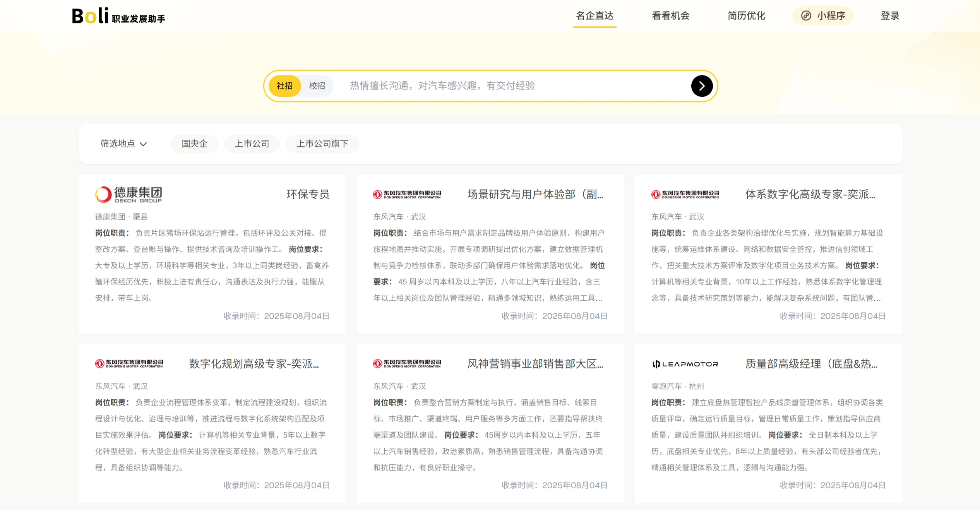980x510 pixels.
Task: Click 东风汽车 · 武汉 on the 场景研究 card
Action: 399,217
